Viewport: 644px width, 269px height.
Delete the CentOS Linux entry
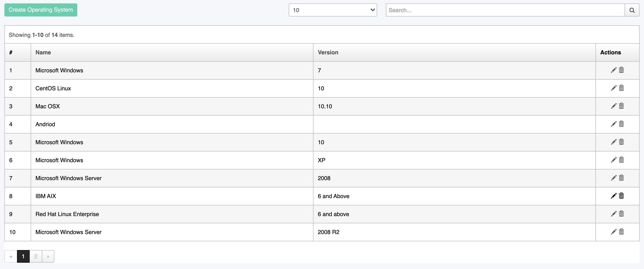pyautogui.click(x=621, y=88)
